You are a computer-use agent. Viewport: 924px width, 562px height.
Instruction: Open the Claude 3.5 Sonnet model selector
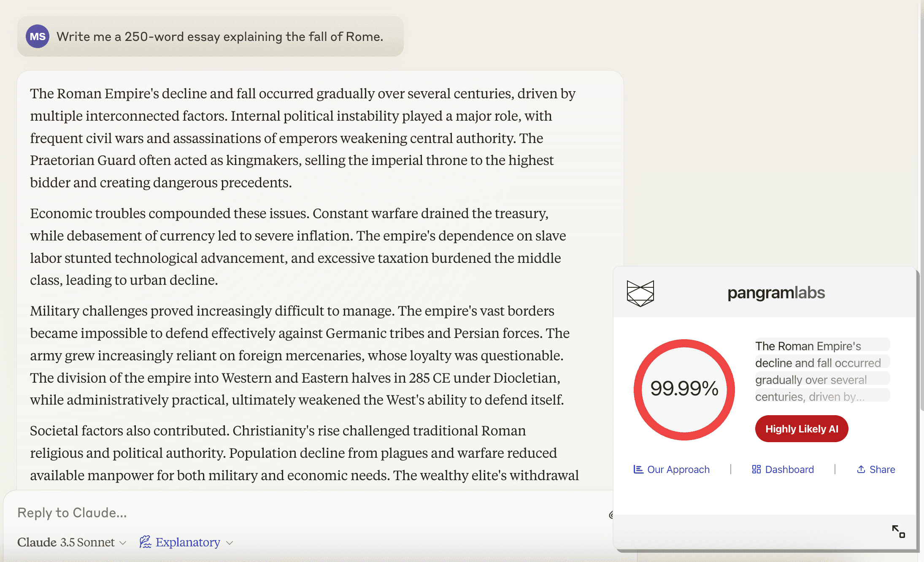pyautogui.click(x=72, y=543)
